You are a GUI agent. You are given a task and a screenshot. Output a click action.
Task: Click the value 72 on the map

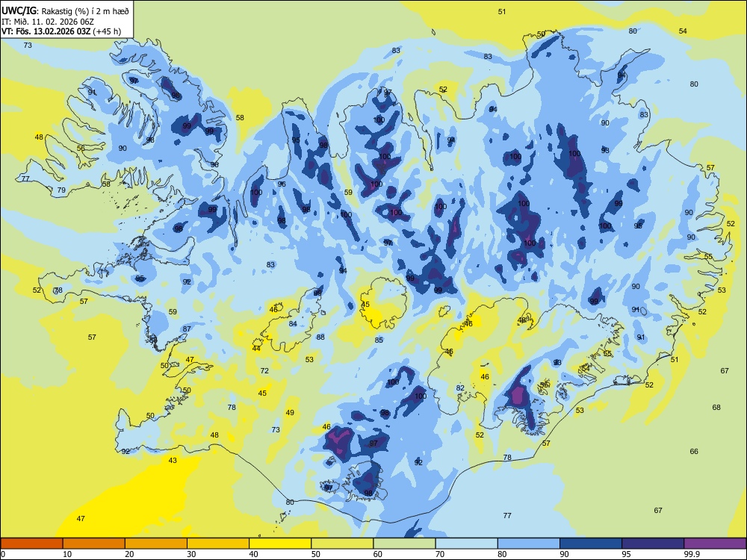265,371
